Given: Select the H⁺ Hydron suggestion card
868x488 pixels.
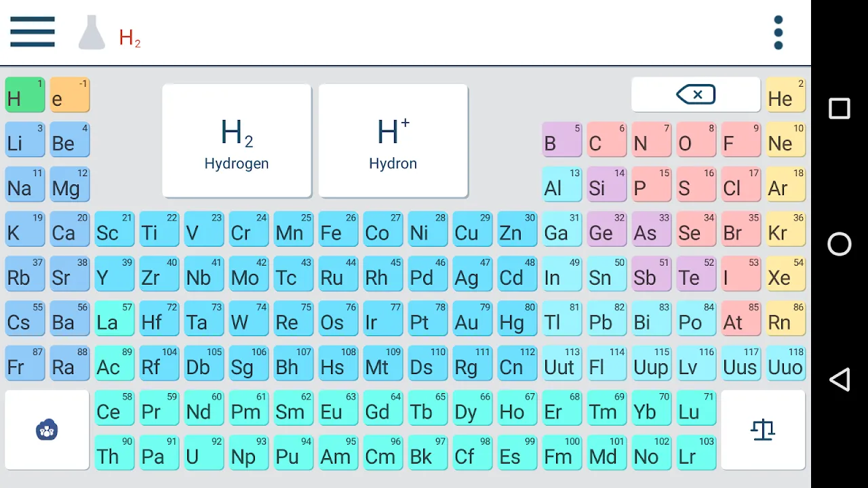Looking at the screenshot, I should [393, 141].
